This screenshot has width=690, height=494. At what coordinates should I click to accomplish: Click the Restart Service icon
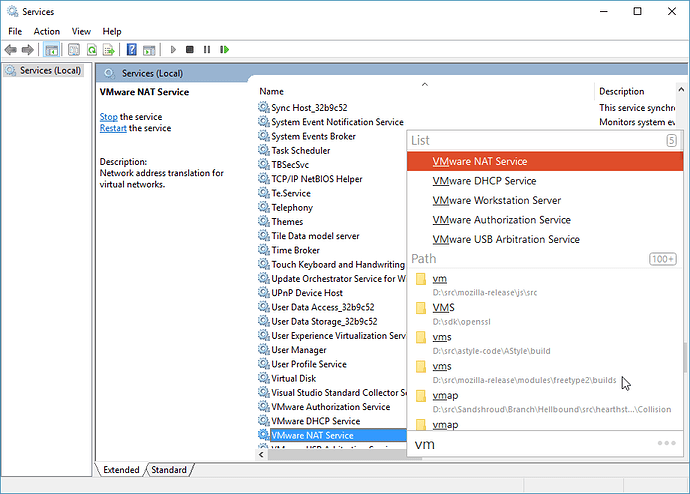point(224,50)
